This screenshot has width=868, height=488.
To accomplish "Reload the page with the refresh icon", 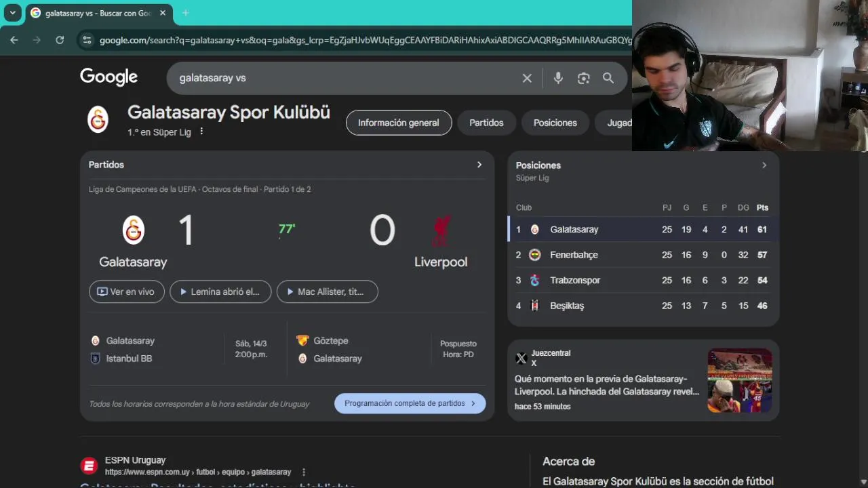I will pos(60,40).
